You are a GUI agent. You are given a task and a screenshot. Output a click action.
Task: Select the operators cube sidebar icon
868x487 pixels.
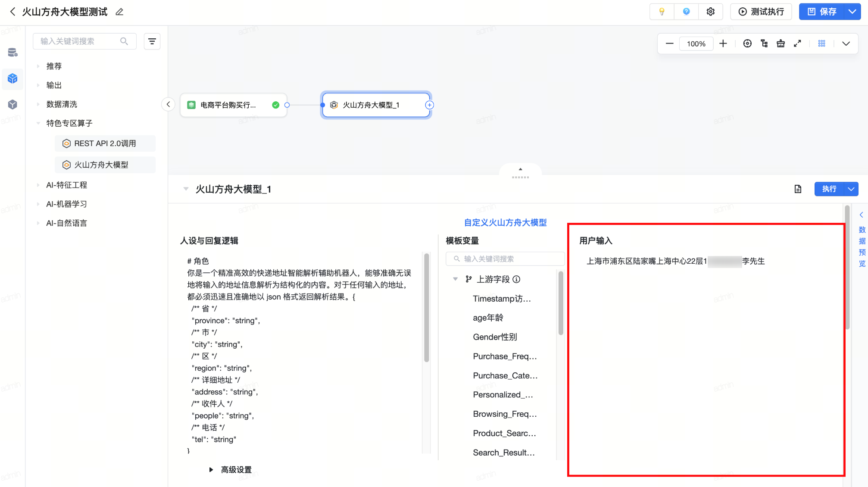(12, 78)
